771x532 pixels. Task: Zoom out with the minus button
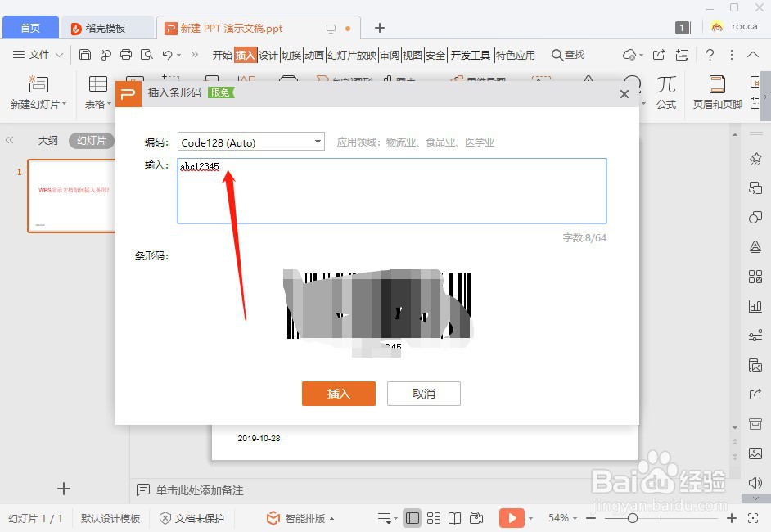(591, 518)
